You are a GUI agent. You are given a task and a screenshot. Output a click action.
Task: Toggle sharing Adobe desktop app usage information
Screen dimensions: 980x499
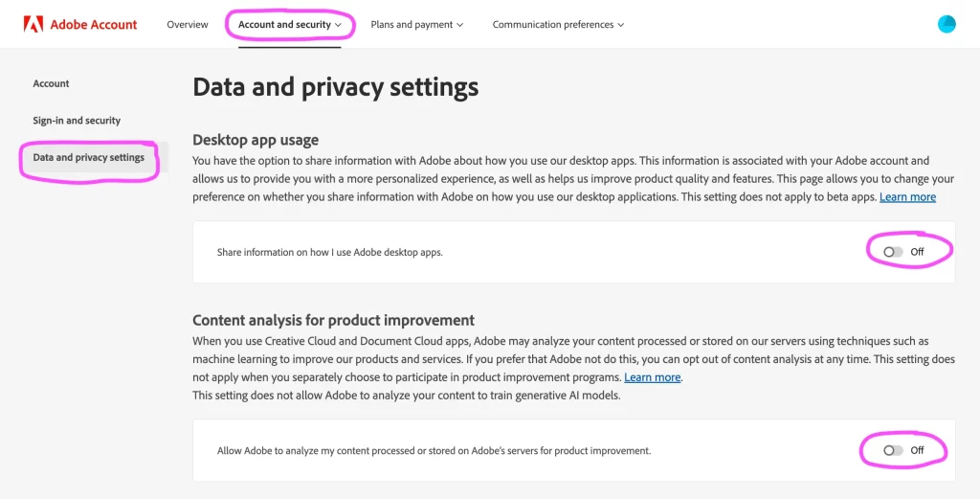point(893,252)
